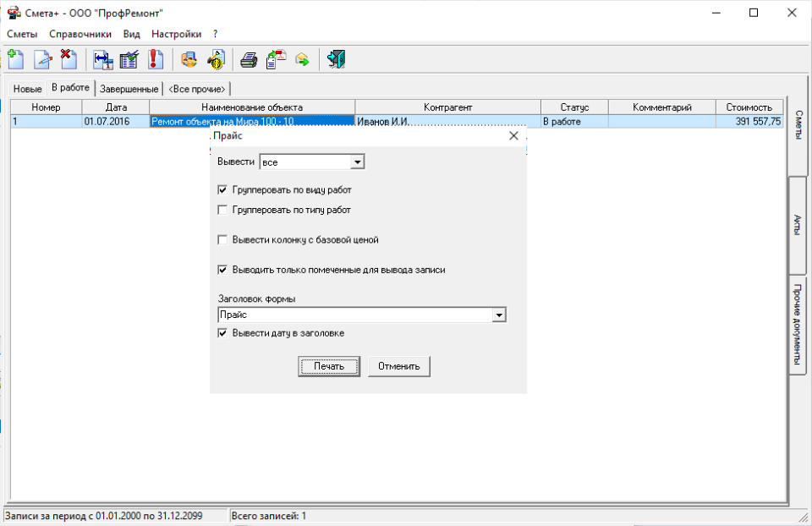Toggle 'Группировать по виду работ' checkbox

pos(222,190)
